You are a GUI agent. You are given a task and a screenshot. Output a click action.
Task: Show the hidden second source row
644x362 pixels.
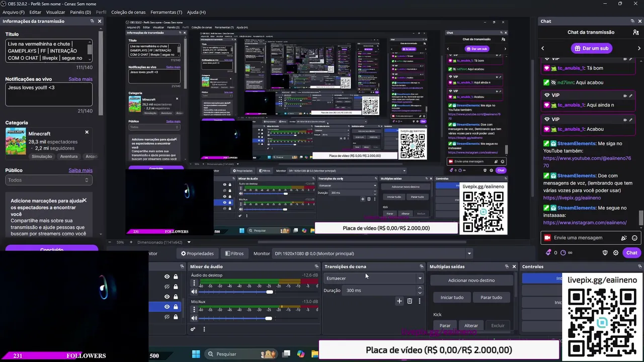coord(167,287)
